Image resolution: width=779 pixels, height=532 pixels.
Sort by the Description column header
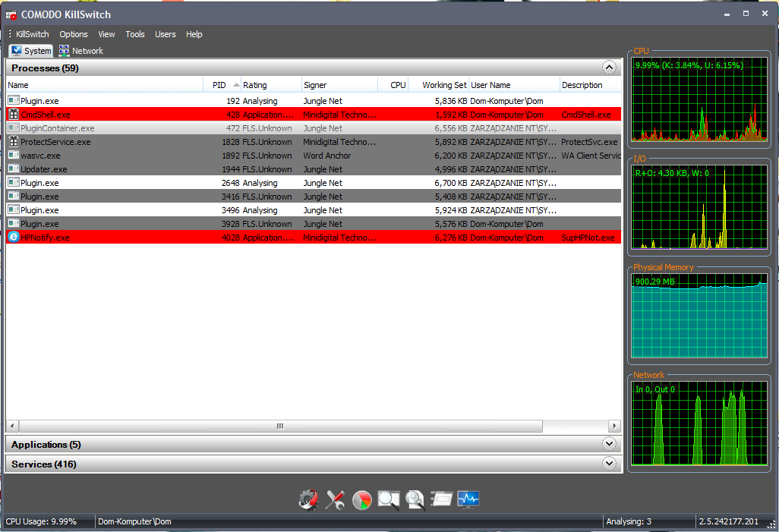click(591, 85)
